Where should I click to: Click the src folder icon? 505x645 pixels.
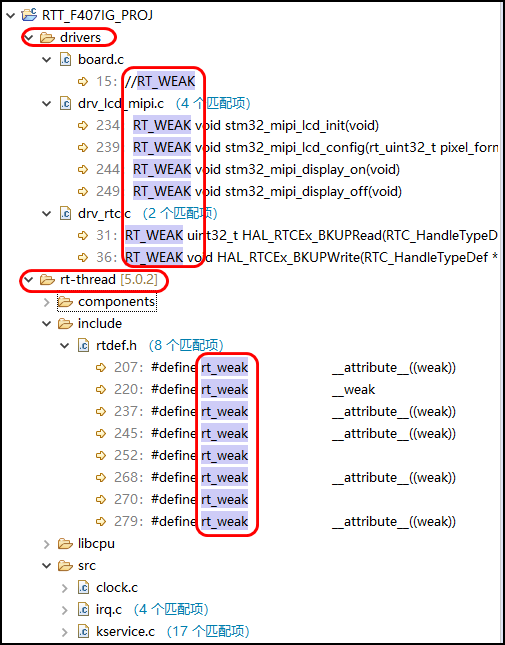point(65,566)
